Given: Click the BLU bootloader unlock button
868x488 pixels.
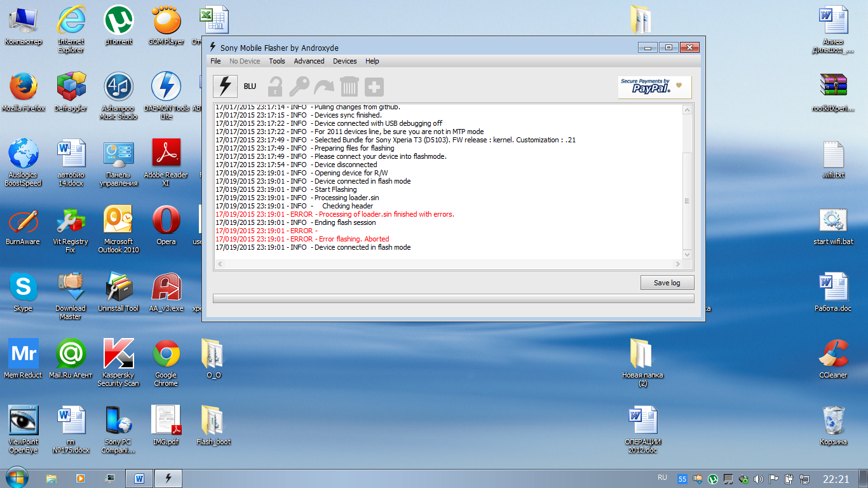Looking at the screenshot, I should pos(250,86).
